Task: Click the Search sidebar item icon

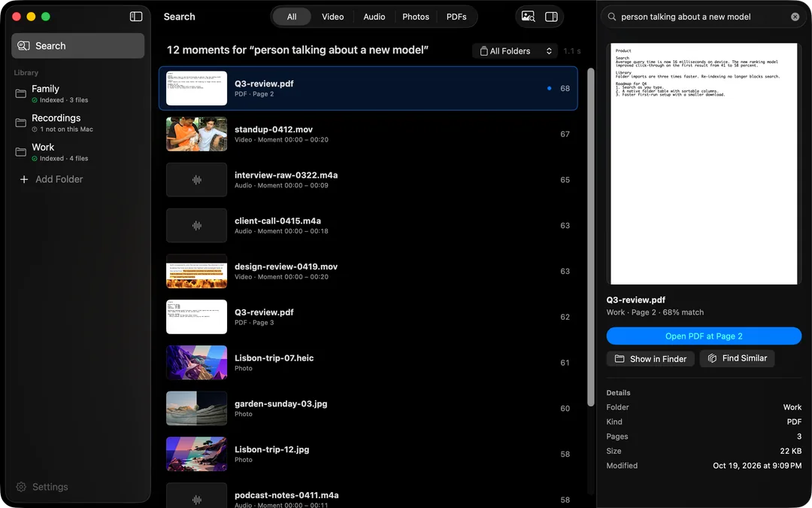Action: (x=23, y=46)
